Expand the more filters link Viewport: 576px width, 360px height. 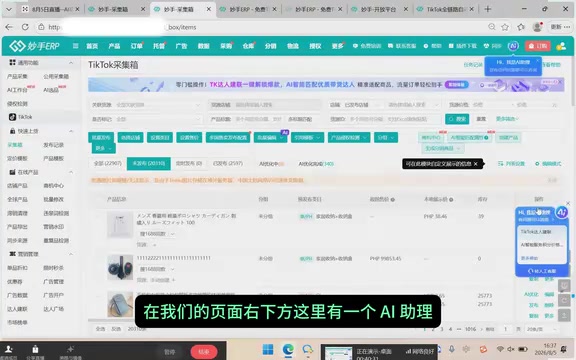pyautogui.click(x=507, y=119)
